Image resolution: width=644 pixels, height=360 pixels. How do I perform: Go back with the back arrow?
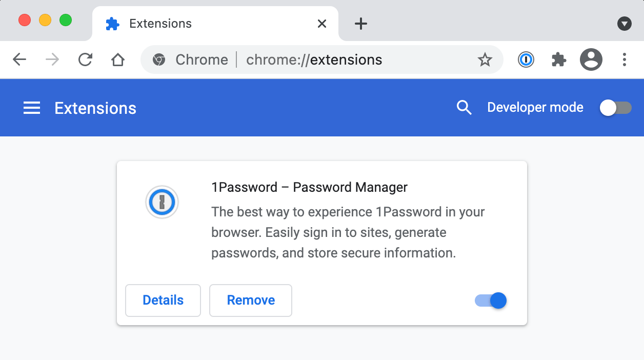tap(19, 60)
